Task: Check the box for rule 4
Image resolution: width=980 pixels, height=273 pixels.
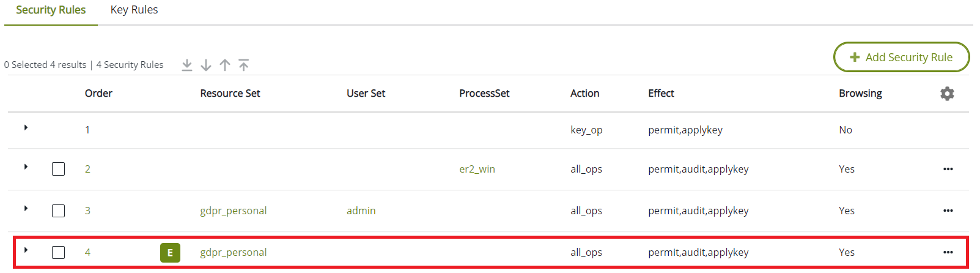Action: coord(59,252)
